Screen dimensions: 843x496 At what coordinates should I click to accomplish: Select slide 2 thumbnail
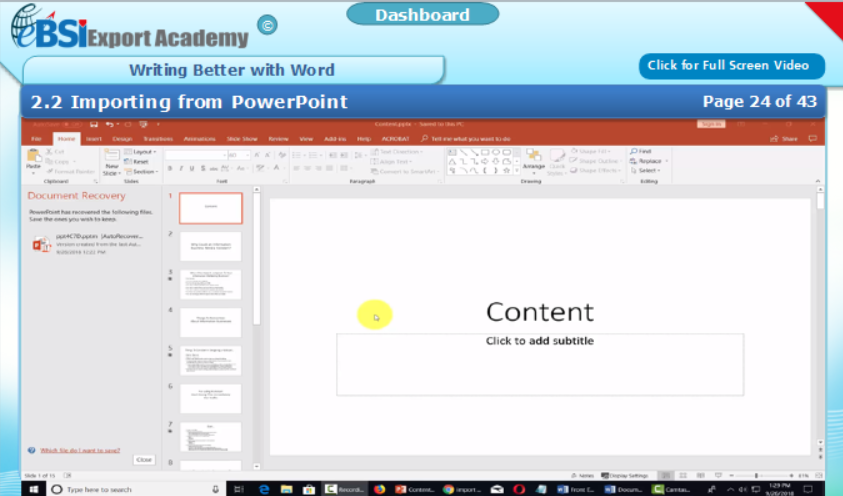211,247
